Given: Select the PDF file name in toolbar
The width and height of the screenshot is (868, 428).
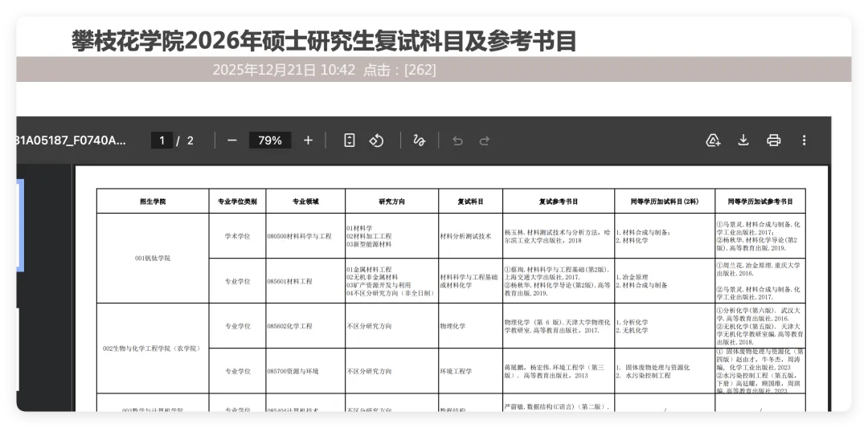Looking at the screenshot, I should coord(72,141).
